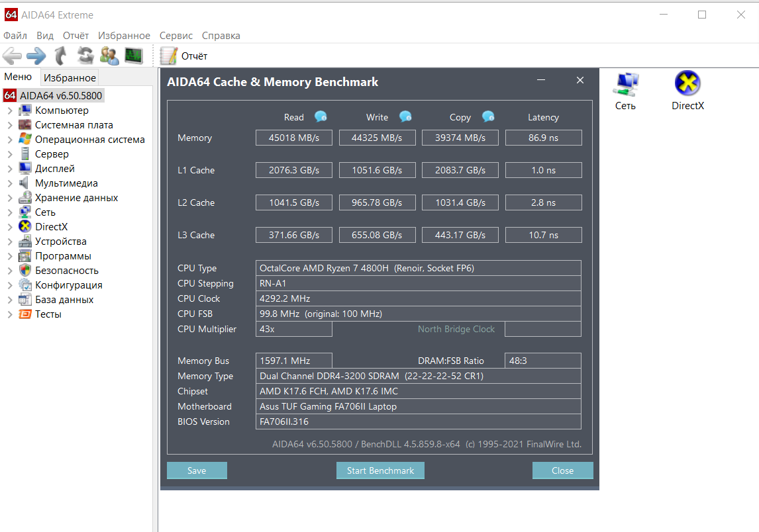This screenshot has width=759, height=532.
Task: Click the back arrow toolbar icon
Action: point(12,56)
